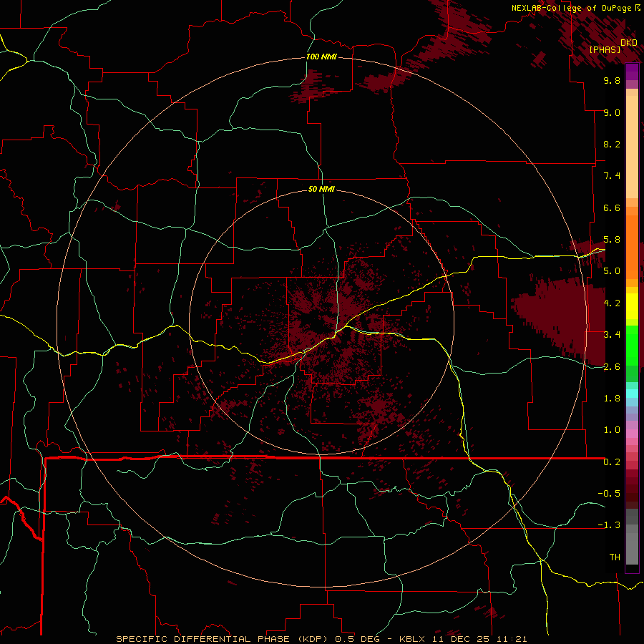Screen dimensions: 644x644
Task: Click the 5.0 value on the color scale
Action: click(x=612, y=271)
